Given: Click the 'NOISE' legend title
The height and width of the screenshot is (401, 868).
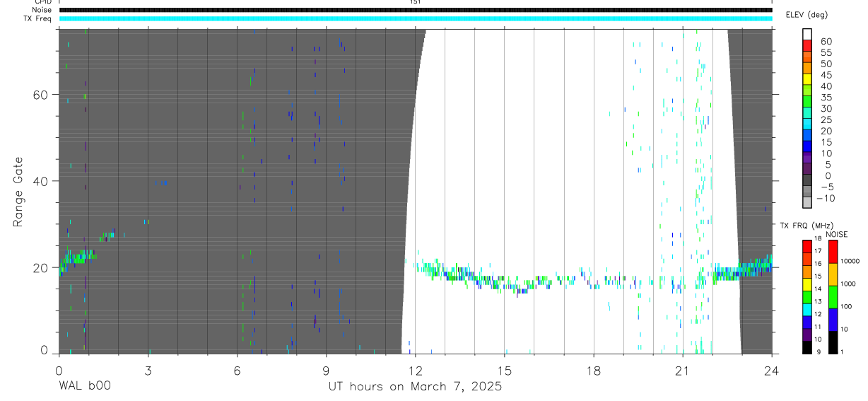Looking at the screenshot, I should coord(836,234).
